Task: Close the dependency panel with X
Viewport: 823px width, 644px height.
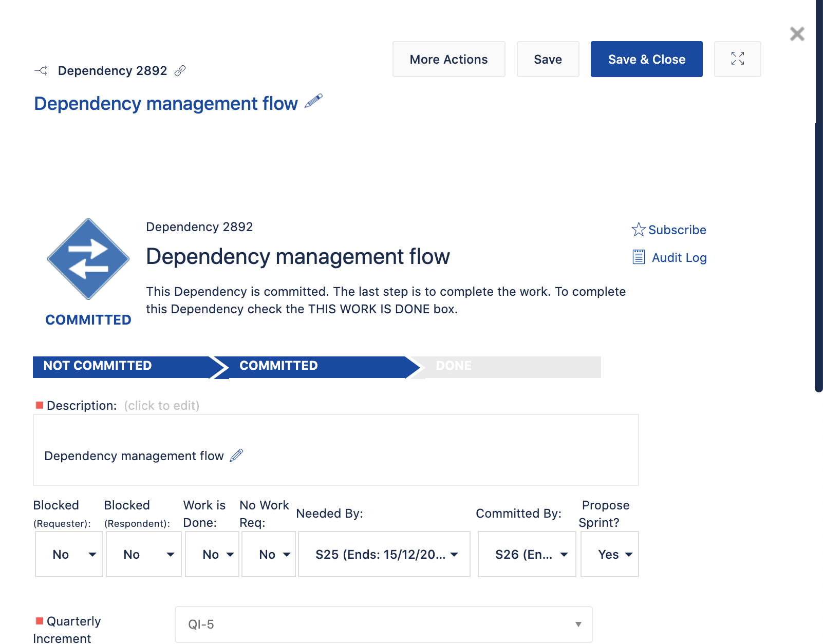Action: (x=797, y=34)
